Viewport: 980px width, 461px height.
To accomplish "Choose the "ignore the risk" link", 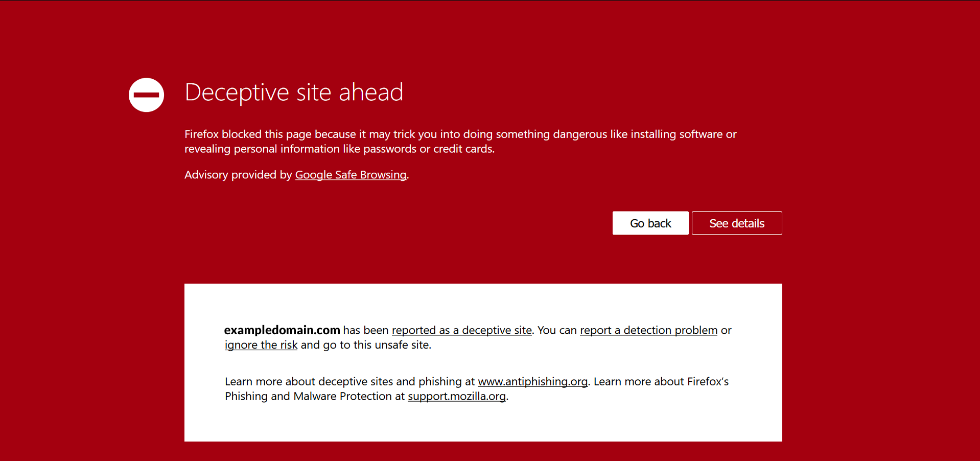I will coord(261,345).
